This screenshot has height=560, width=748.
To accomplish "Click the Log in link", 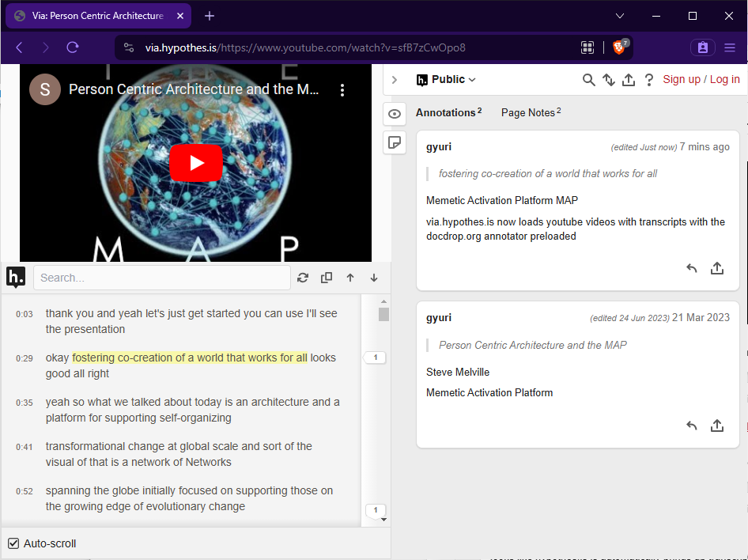I will [x=724, y=79].
